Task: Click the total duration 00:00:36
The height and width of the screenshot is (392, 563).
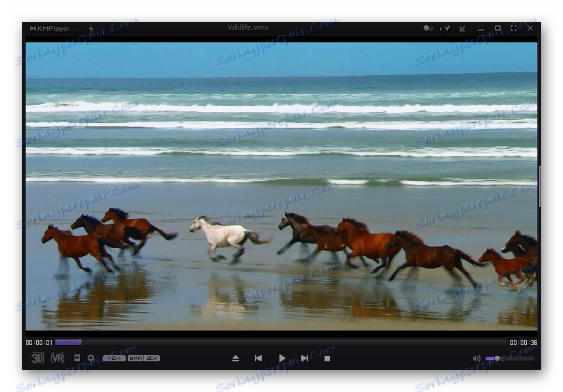Action: click(x=523, y=342)
